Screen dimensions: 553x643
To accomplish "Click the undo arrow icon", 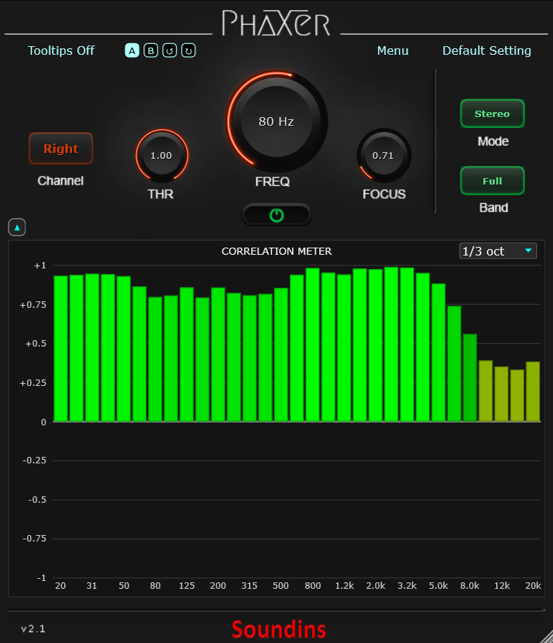I will 169,51.
